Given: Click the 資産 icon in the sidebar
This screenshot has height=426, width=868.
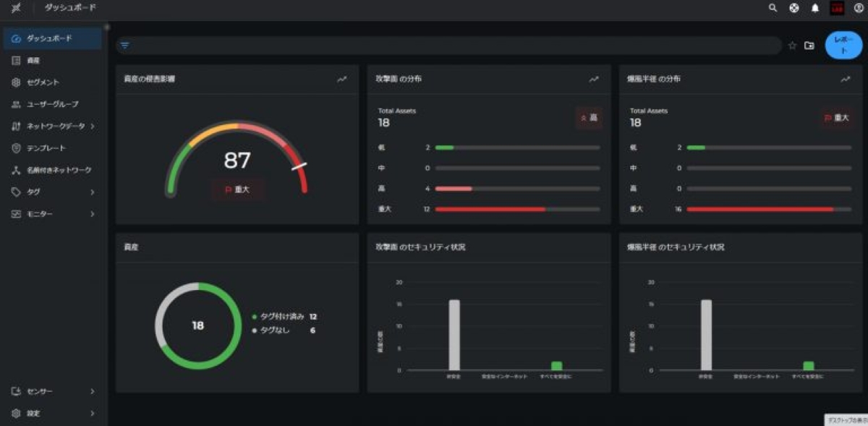Looking at the screenshot, I should click(x=16, y=61).
